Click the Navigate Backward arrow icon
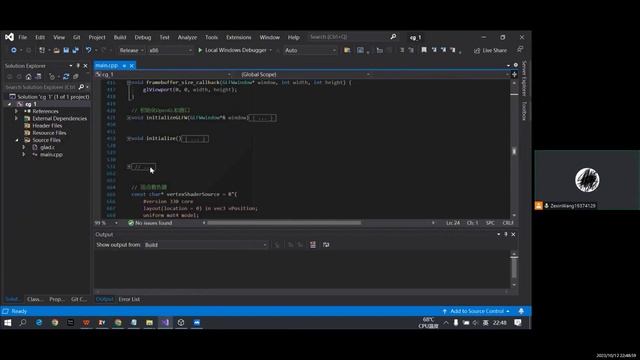The image size is (640, 360). tap(13, 50)
